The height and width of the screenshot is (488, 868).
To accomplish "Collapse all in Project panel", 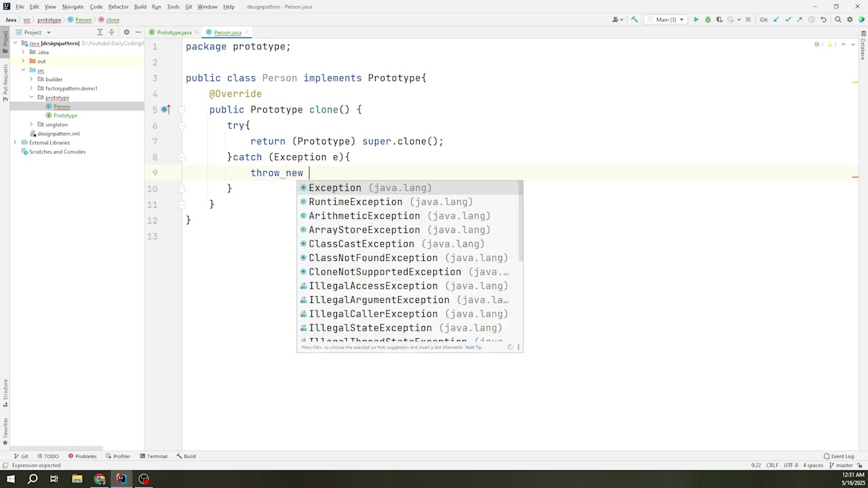I will tap(111, 32).
